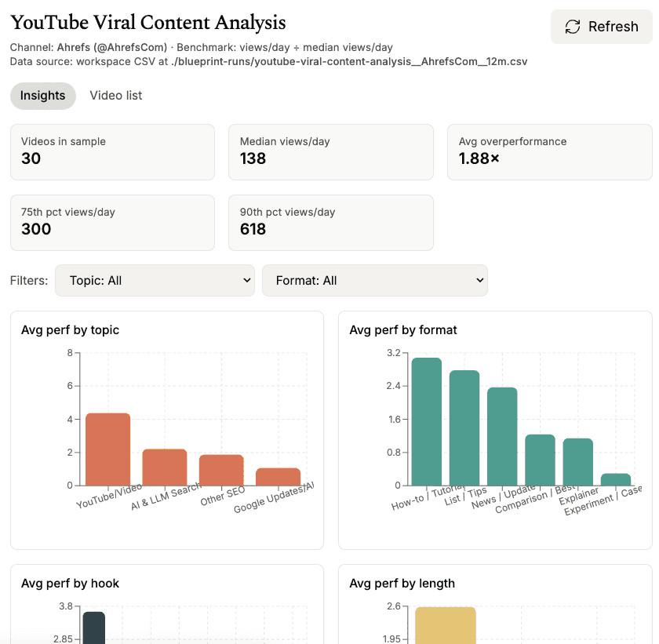Click the 618 views/day value
The image size is (659, 644).
click(x=253, y=229)
